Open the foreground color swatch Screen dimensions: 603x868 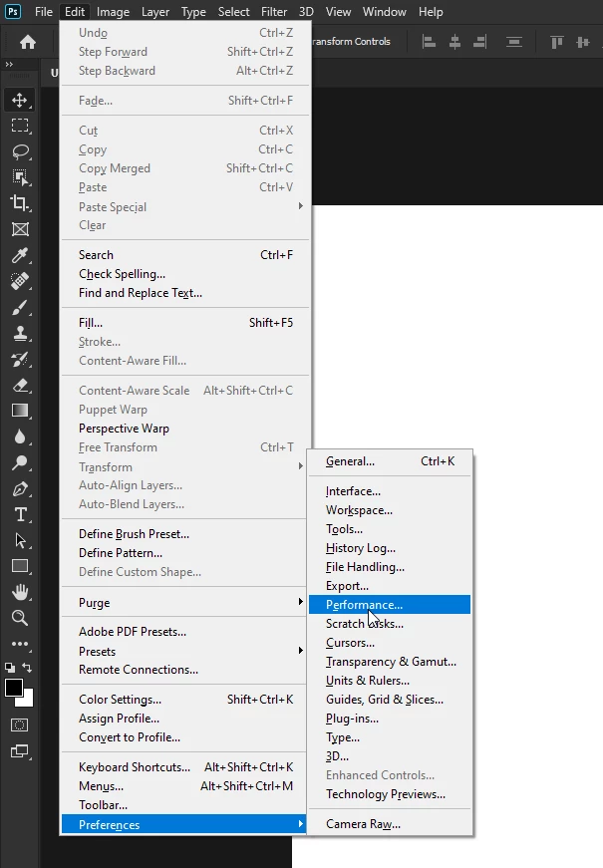[x=14, y=688]
